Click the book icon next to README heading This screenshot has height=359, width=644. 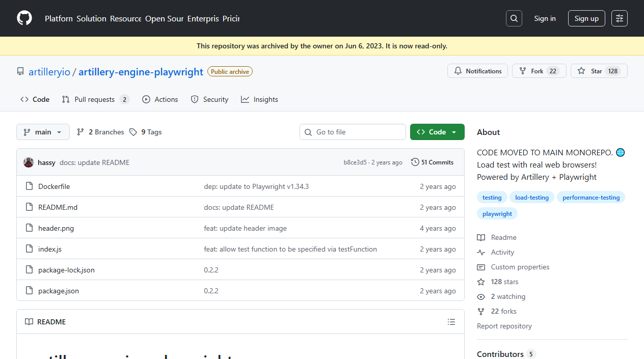29,322
